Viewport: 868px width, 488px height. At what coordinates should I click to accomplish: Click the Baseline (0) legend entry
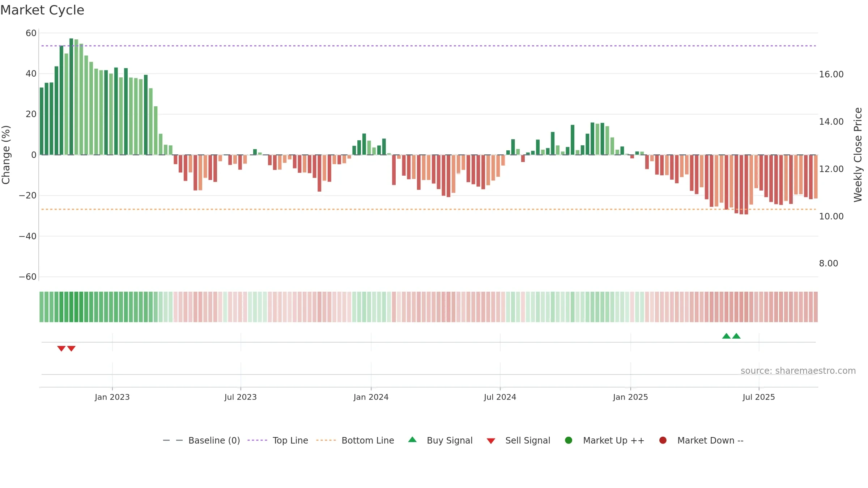(x=201, y=440)
